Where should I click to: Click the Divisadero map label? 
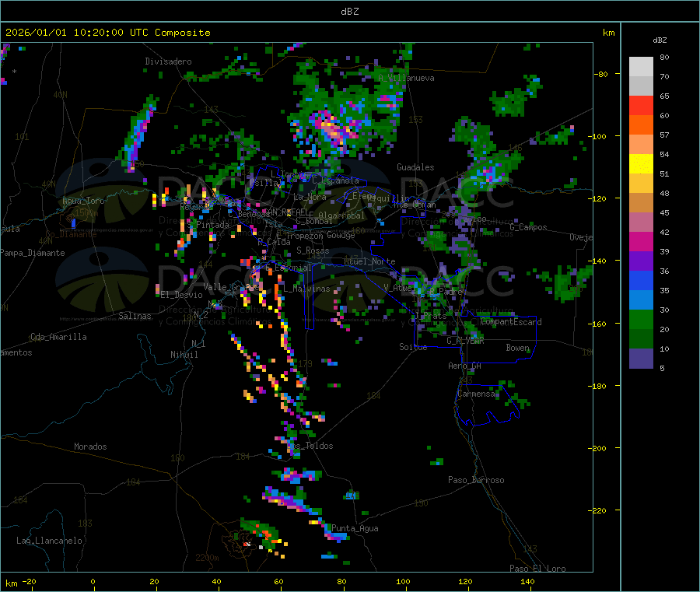click(168, 61)
